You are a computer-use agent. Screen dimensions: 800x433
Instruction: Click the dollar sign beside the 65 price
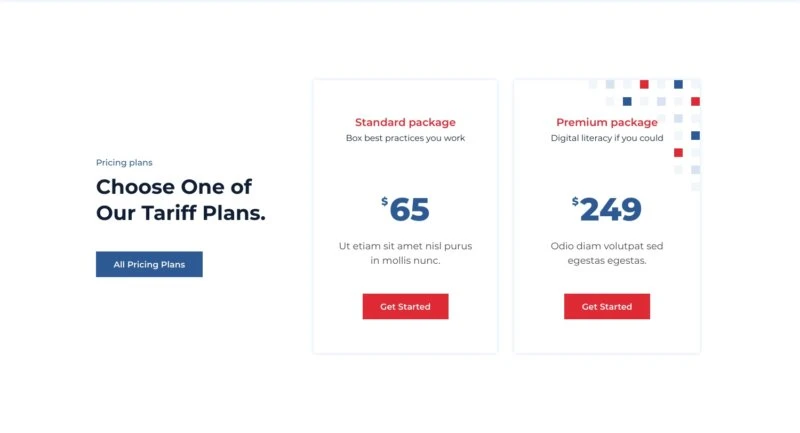[x=384, y=201]
